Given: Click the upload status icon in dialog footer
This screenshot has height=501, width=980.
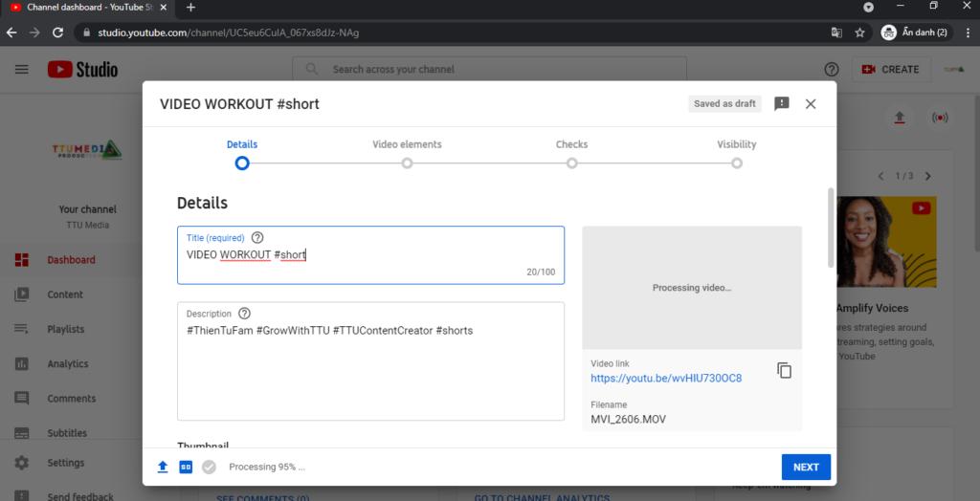Looking at the screenshot, I should click(163, 467).
